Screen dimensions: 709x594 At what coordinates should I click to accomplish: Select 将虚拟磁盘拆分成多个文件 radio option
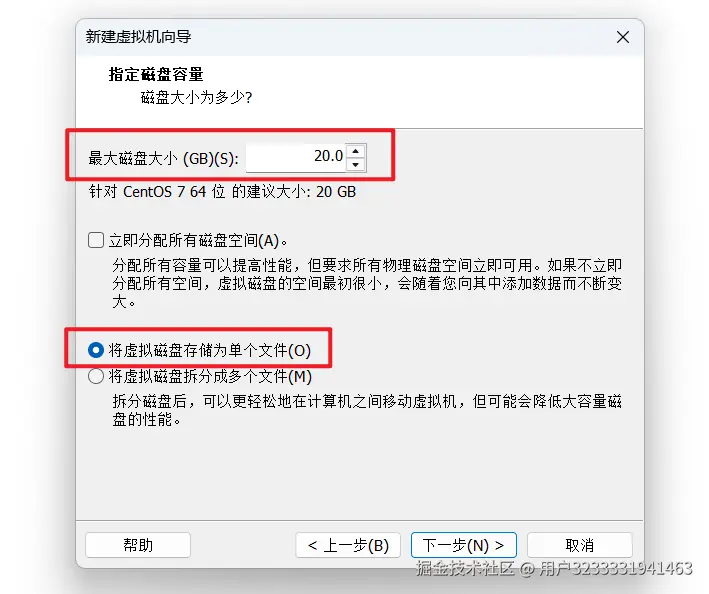point(96,376)
